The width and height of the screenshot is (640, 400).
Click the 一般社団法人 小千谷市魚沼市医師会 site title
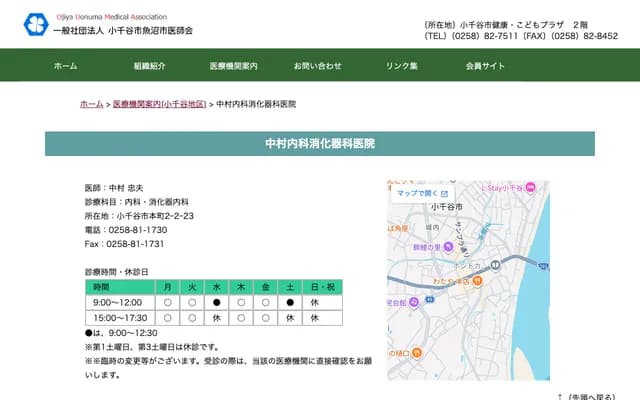click(123, 30)
